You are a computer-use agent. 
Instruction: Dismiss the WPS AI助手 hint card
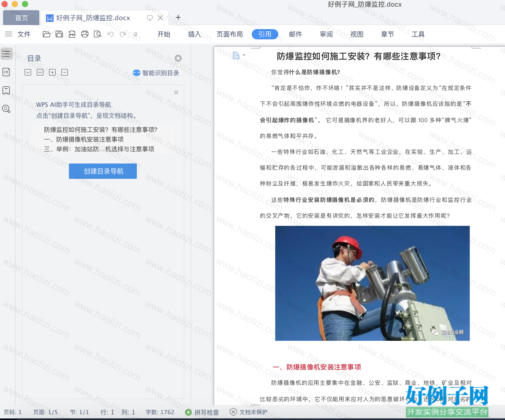point(176,92)
